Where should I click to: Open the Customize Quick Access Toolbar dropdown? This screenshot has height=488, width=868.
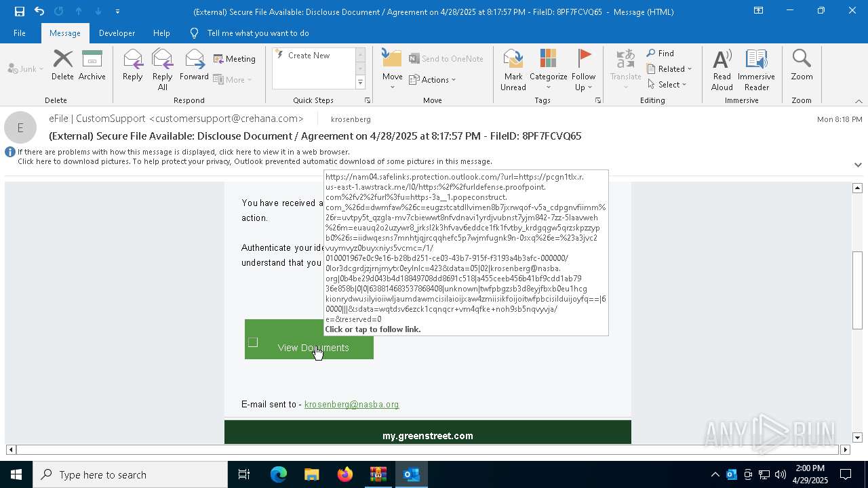pyautogui.click(x=118, y=12)
